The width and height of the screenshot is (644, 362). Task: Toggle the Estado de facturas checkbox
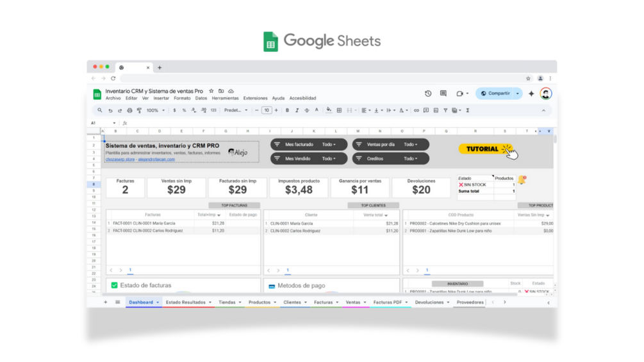click(114, 285)
